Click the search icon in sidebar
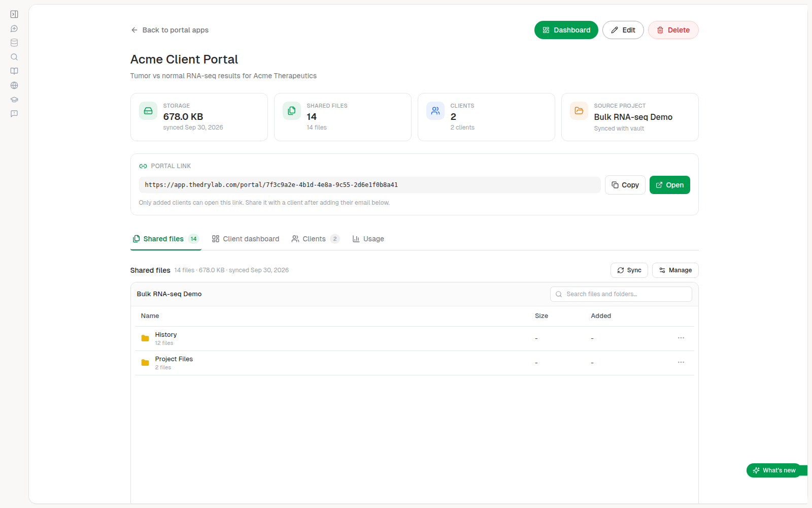Image resolution: width=812 pixels, height=508 pixels. click(x=14, y=57)
